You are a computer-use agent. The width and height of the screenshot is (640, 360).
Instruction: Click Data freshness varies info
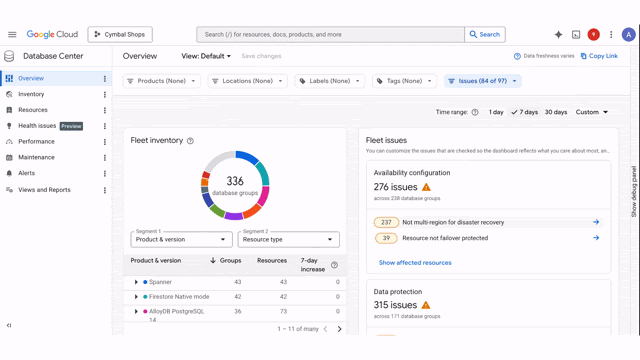(x=544, y=56)
